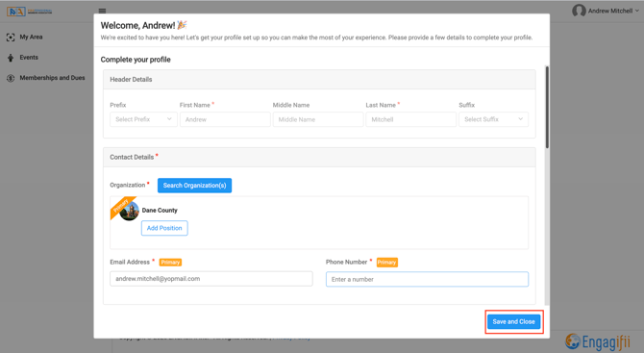Click the Add Position button

pos(164,228)
